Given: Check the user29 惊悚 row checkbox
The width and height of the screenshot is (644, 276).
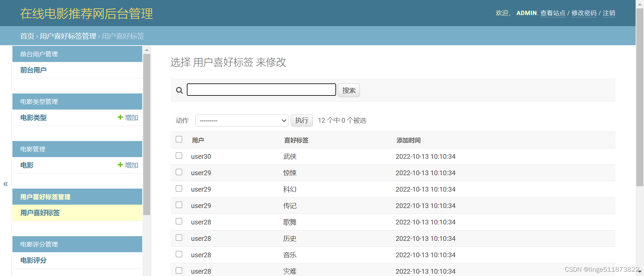Looking at the screenshot, I should coord(179,172).
